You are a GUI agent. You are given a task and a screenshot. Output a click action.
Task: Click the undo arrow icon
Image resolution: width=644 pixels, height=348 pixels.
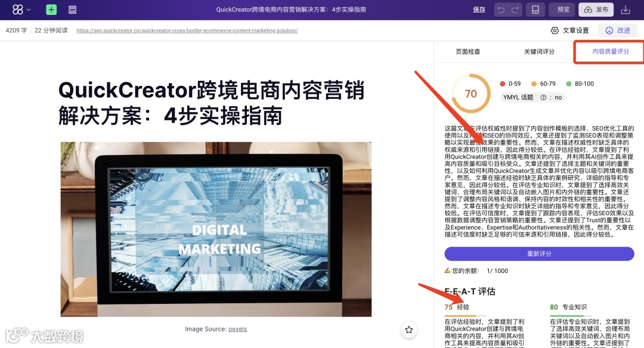coord(501,10)
